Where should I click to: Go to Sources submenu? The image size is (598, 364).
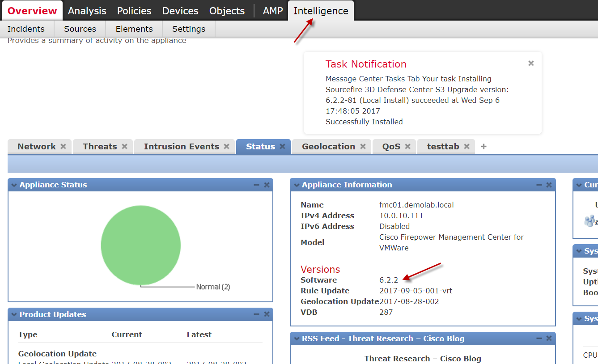80,29
